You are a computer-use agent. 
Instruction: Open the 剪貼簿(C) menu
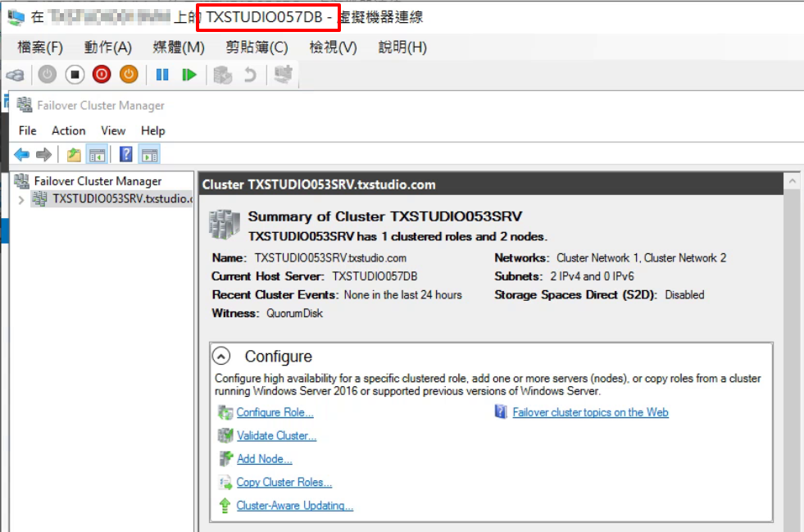pyautogui.click(x=257, y=48)
